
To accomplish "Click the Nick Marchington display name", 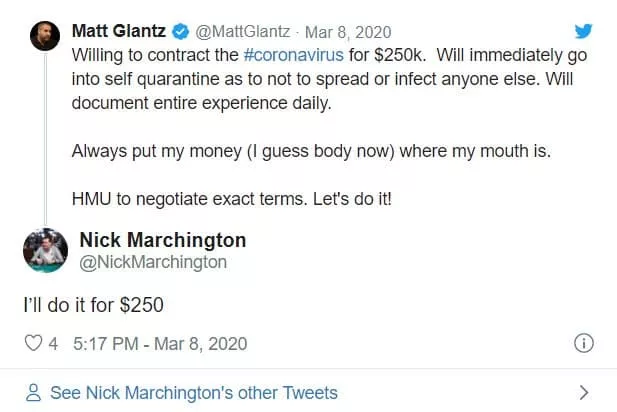I will 162,241.
